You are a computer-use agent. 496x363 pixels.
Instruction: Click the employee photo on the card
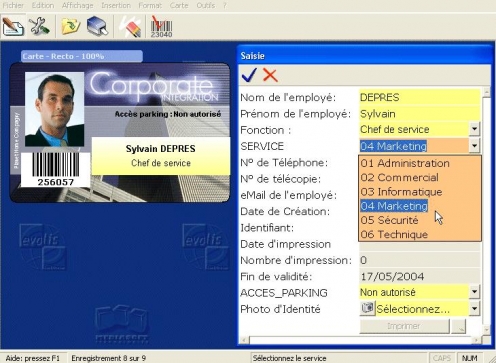coord(54,109)
